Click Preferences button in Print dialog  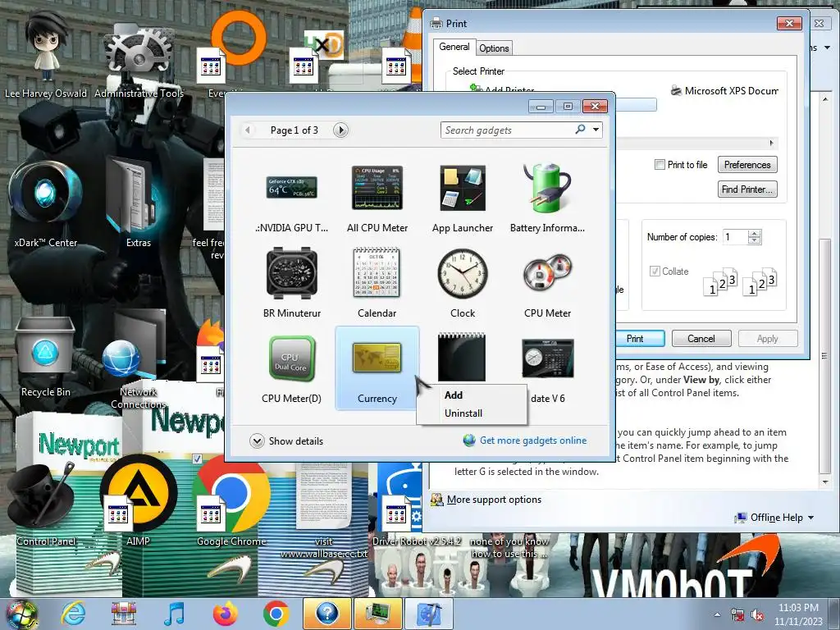coord(747,165)
